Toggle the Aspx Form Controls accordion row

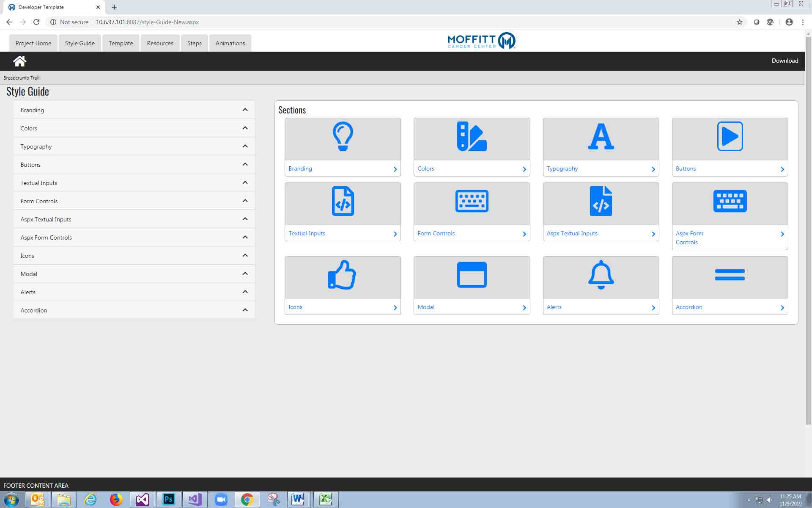tap(245, 237)
